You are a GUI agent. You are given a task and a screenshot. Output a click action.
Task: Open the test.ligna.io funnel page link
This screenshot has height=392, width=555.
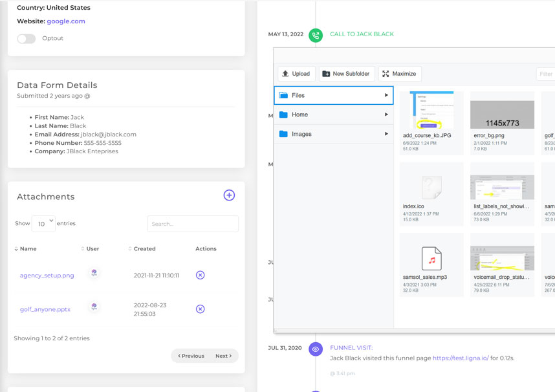click(461, 358)
